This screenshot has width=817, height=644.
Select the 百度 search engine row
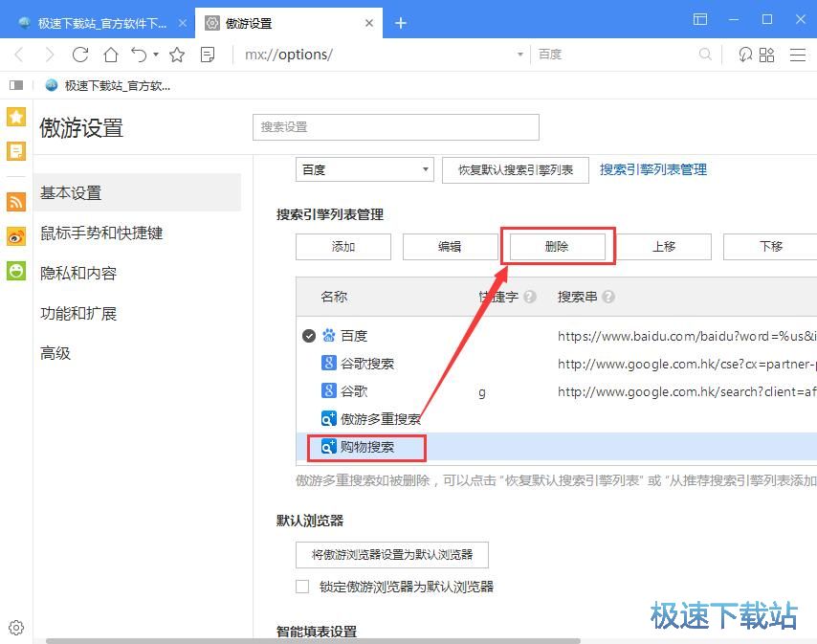pos(557,336)
